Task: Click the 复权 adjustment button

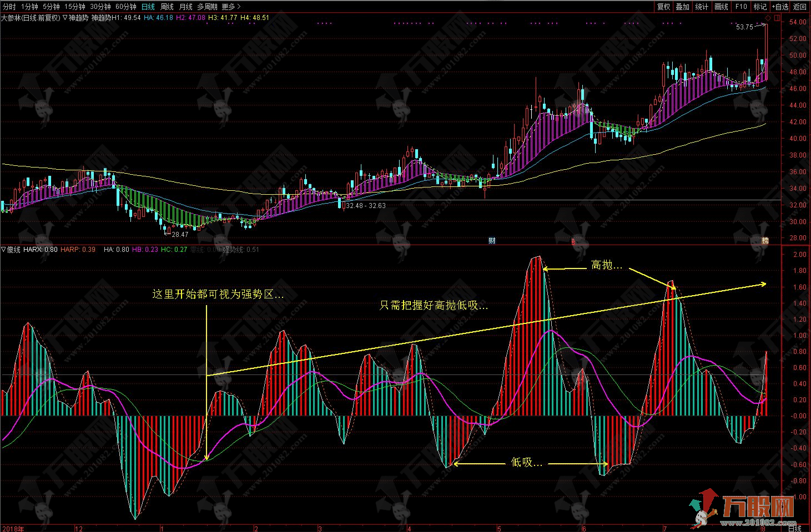Action: pos(663,7)
